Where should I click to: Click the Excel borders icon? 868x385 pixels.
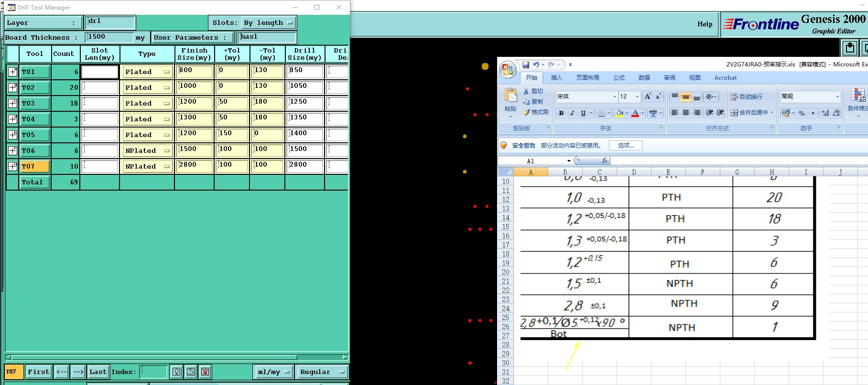pyautogui.click(x=602, y=113)
